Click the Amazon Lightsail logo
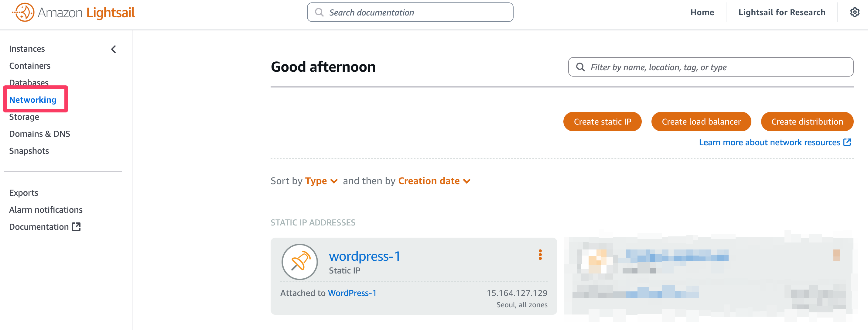 (73, 12)
